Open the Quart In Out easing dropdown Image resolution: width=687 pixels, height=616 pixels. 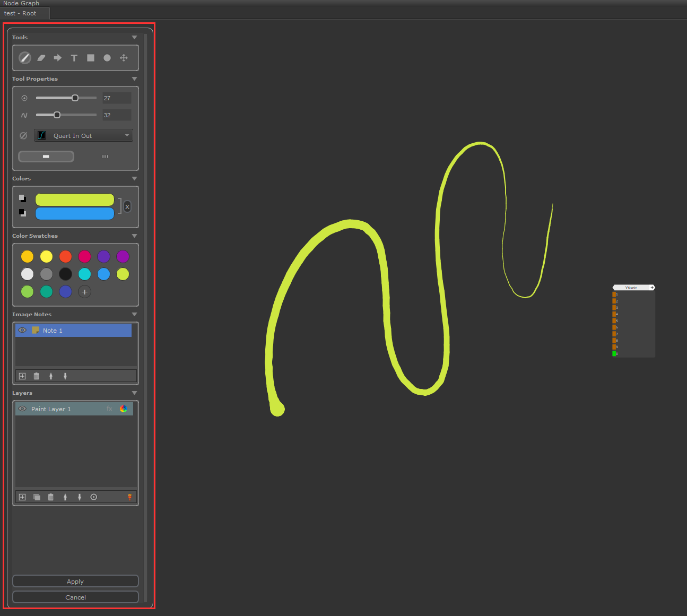tap(83, 136)
